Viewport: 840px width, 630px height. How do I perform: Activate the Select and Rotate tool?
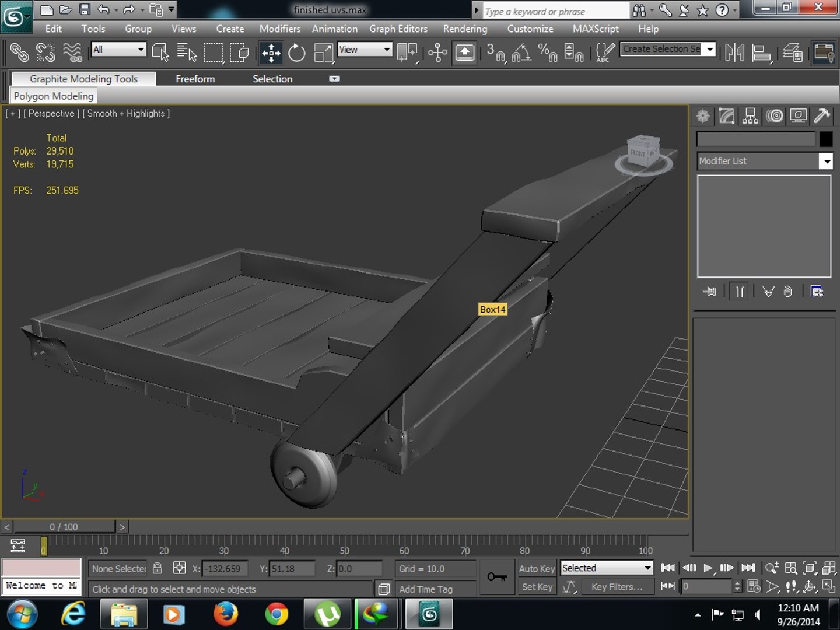[297, 53]
